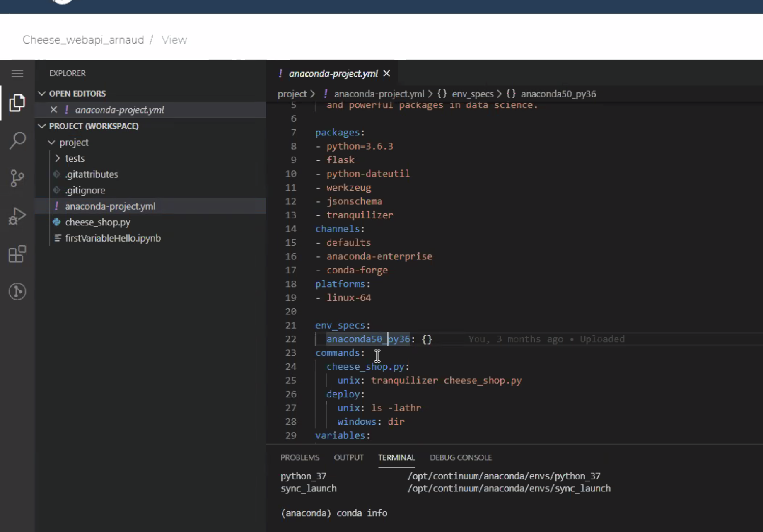Open .gitignore in the file tree

(85, 190)
